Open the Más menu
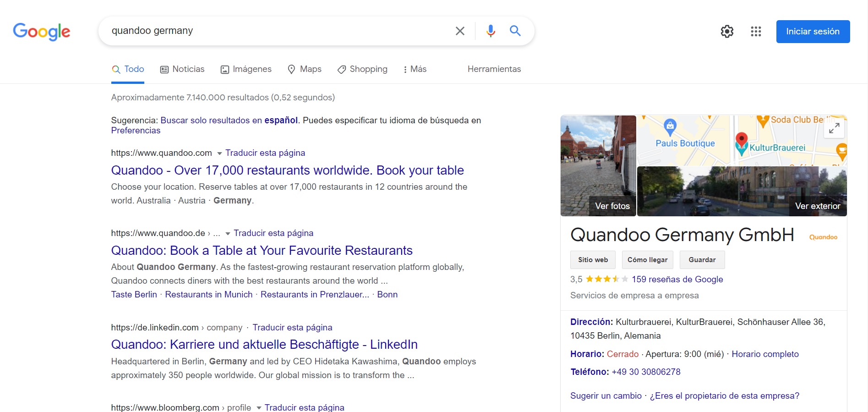The height and width of the screenshot is (412, 868). [415, 69]
